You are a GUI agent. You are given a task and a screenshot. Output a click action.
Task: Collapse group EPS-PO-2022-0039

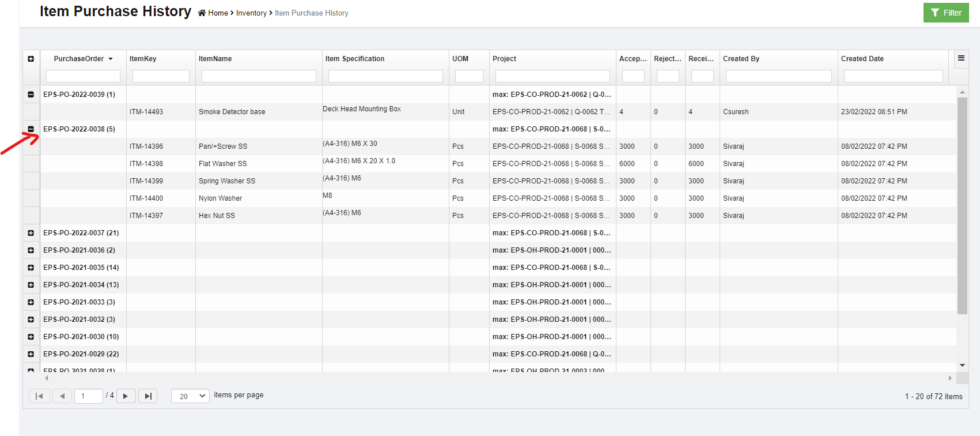pyautogui.click(x=31, y=95)
